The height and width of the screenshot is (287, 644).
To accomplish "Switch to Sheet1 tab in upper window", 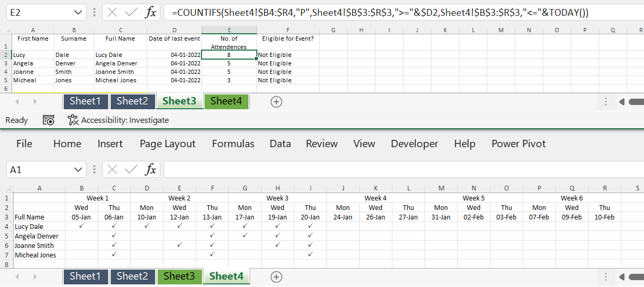I will [x=85, y=101].
